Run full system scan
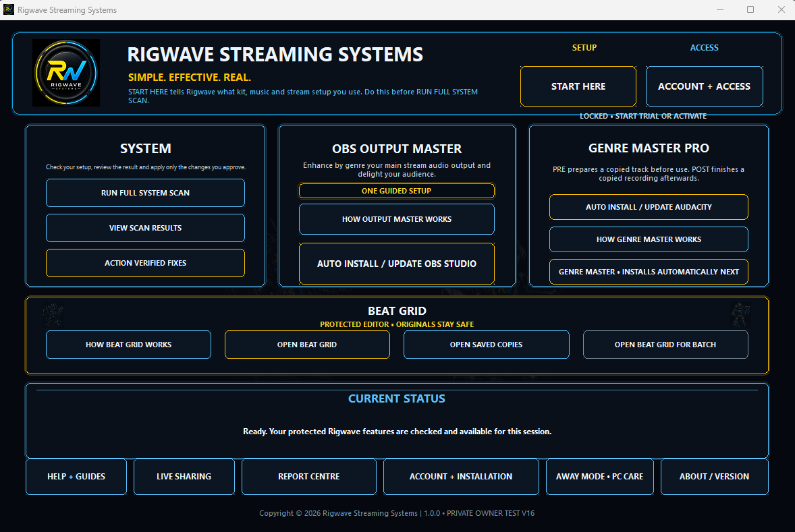795x532 pixels. pos(146,193)
